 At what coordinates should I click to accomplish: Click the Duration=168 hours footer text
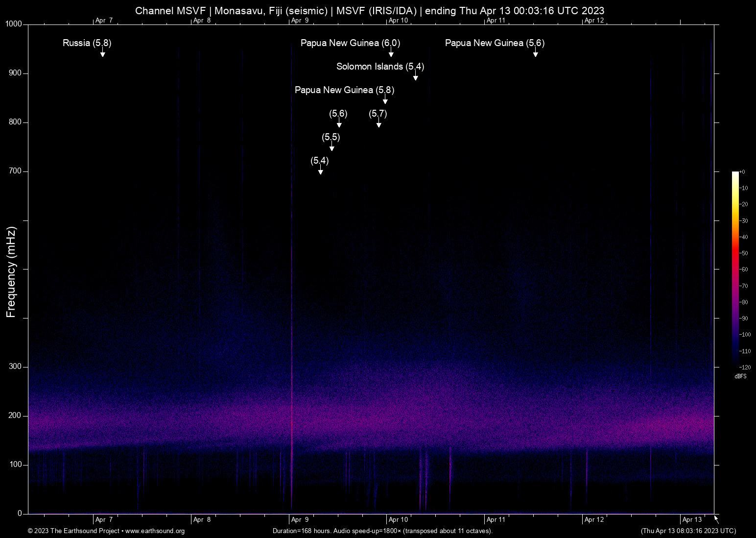coord(382,531)
